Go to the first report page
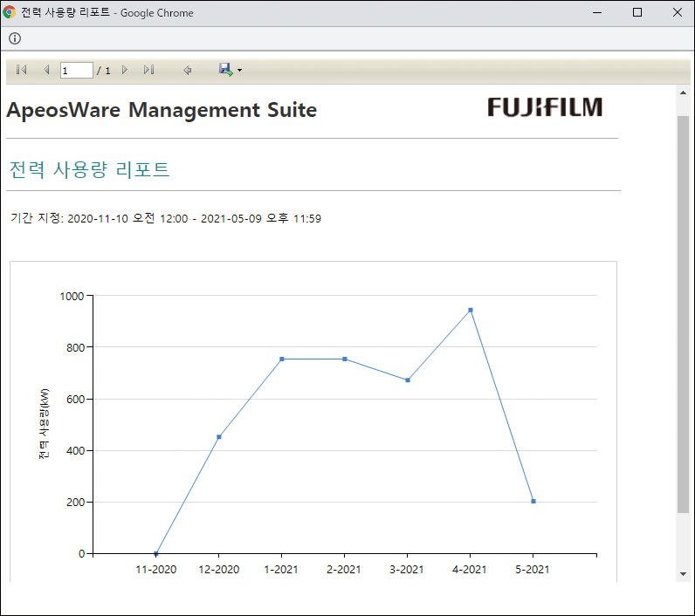Viewport: 695px width, 616px height. [x=22, y=70]
